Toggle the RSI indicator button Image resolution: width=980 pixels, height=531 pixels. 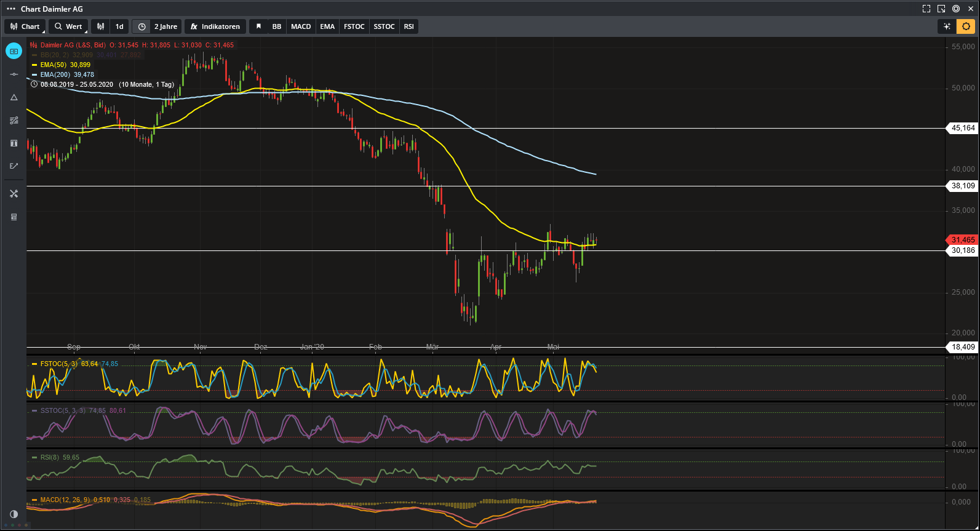tap(408, 26)
